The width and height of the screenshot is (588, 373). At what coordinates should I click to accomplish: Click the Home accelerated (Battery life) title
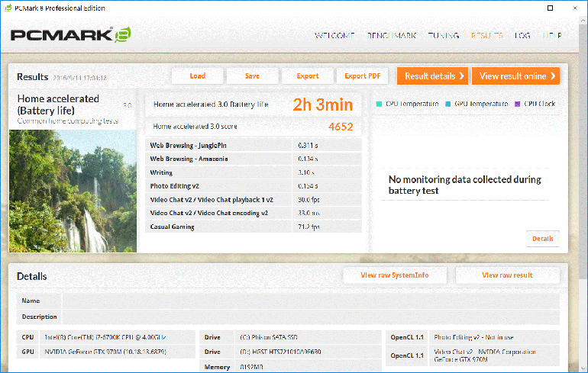pyautogui.click(x=58, y=105)
